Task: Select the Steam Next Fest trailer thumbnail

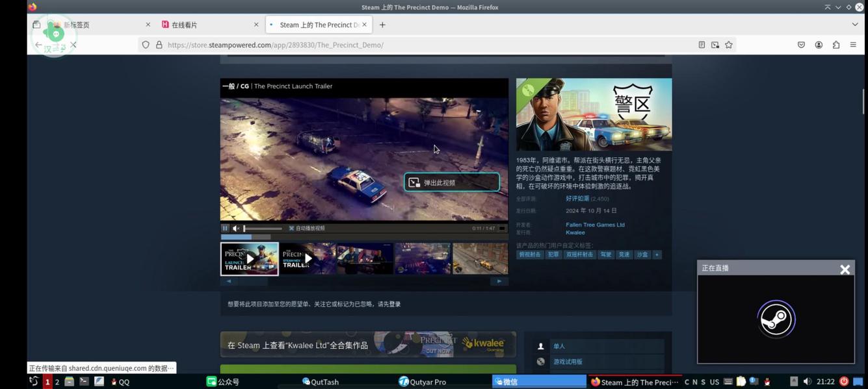Action: pyautogui.click(x=306, y=258)
